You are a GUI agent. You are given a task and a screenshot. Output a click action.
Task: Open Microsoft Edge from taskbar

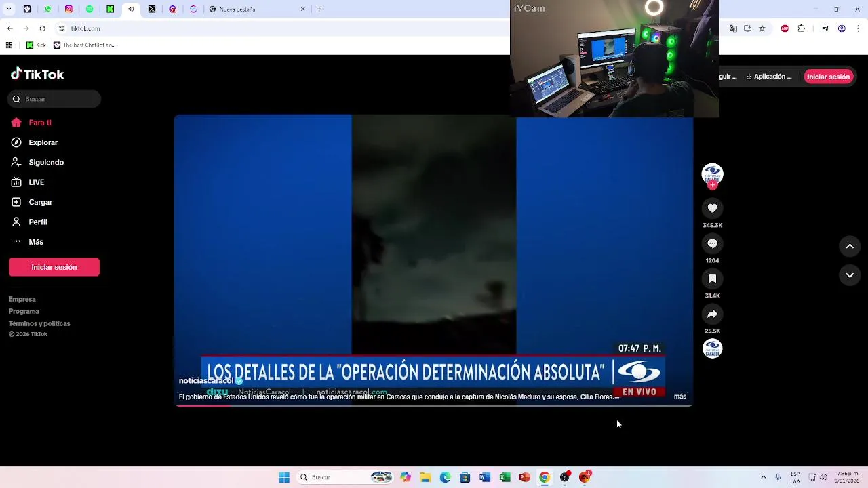pos(445,477)
